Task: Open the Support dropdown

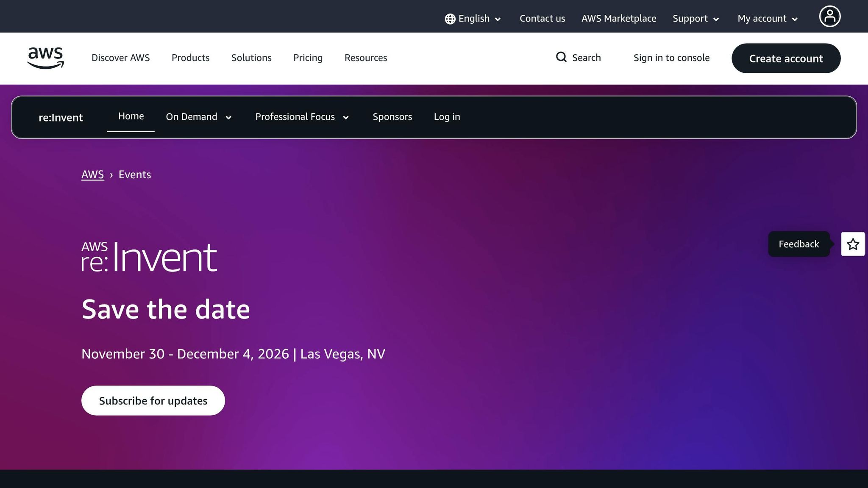Action: [695, 19]
